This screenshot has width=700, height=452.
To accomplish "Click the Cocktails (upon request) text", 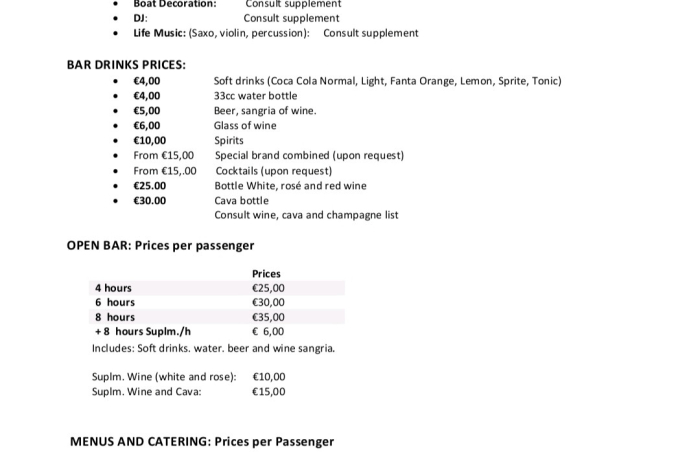I will pos(274,171).
